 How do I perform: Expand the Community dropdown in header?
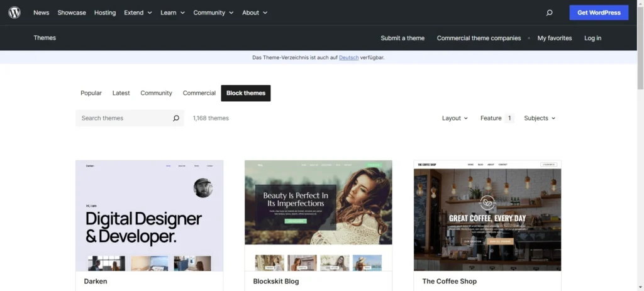(214, 13)
